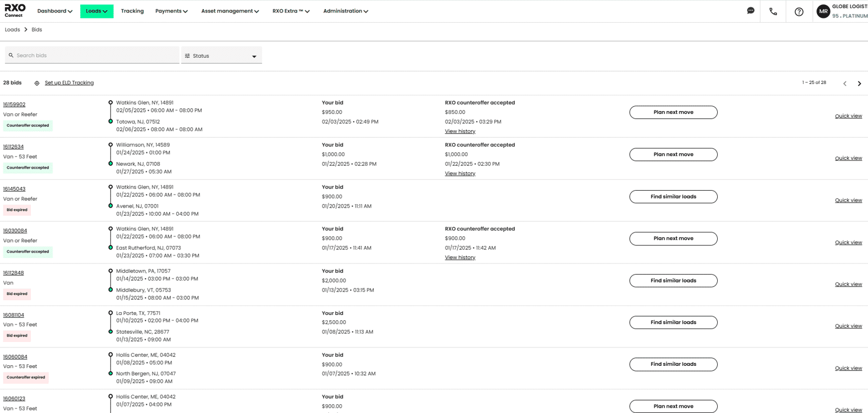Expand the Status filter dropdown
868x413 pixels.
coord(221,56)
